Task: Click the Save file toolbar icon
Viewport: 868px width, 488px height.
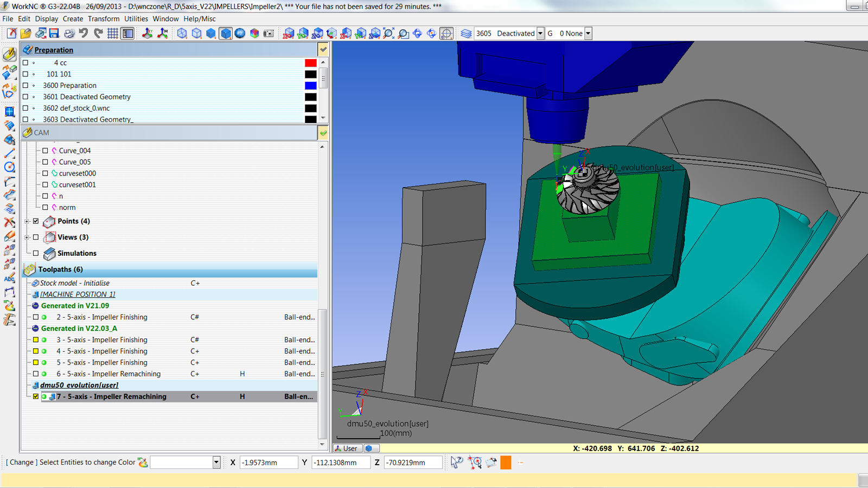Action: pos(54,34)
